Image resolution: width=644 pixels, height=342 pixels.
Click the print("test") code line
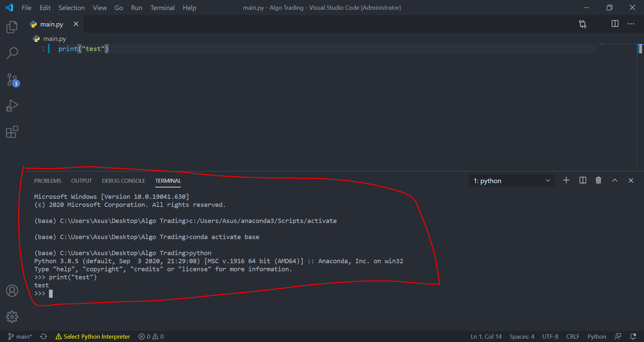click(x=83, y=49)
